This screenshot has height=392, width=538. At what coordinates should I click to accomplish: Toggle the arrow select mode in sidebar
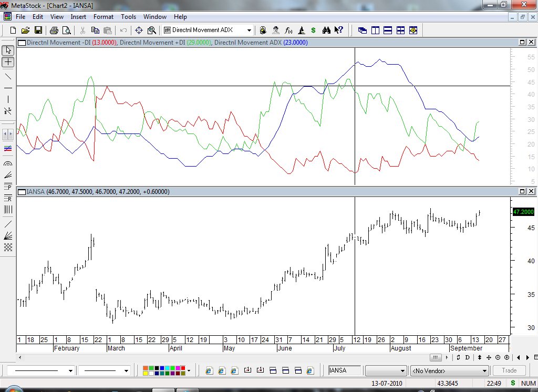[8, 50]
